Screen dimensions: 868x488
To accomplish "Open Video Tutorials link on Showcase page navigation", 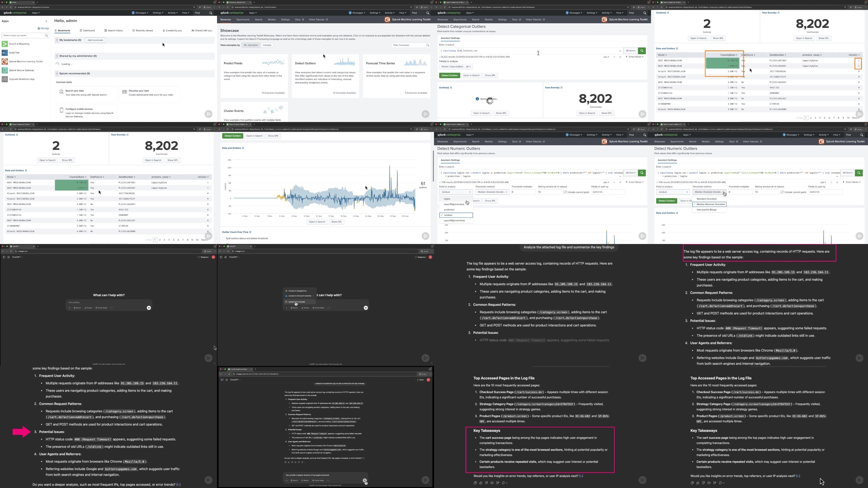I will [318, 20].
